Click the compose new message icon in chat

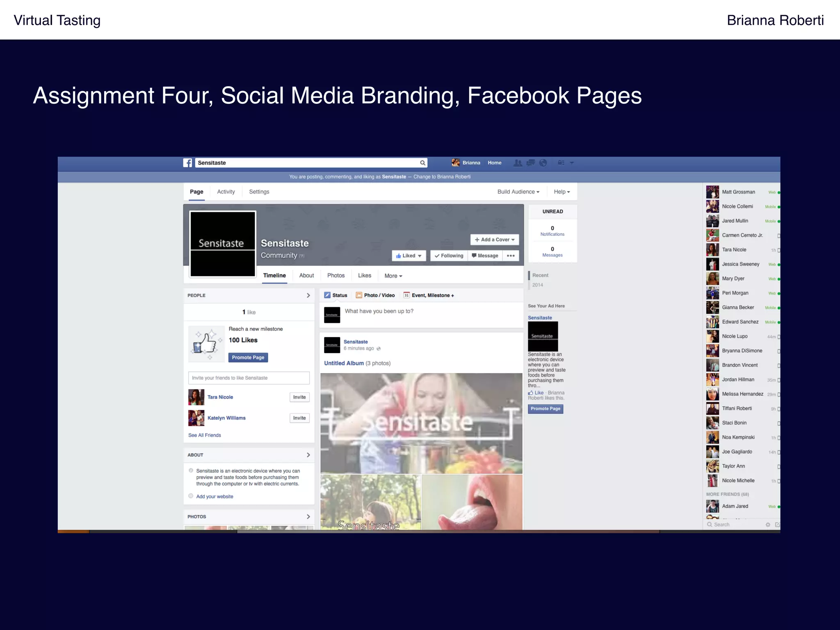coord(777,525)
